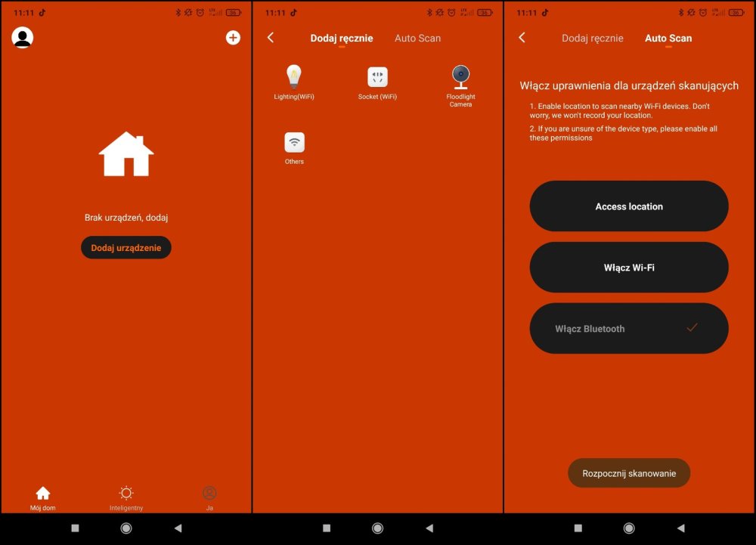Image resolution: width=756 pixels, height=545 pixels.
Task: Switch to Dodaj ręcznie from the permissions screen
Action: click(593, 39)
